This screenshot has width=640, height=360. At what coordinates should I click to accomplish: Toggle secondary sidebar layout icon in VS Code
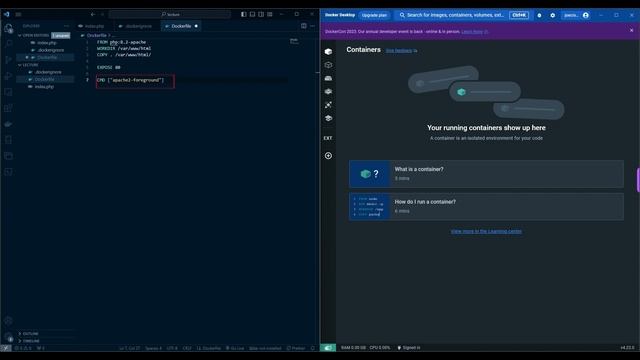261,14
